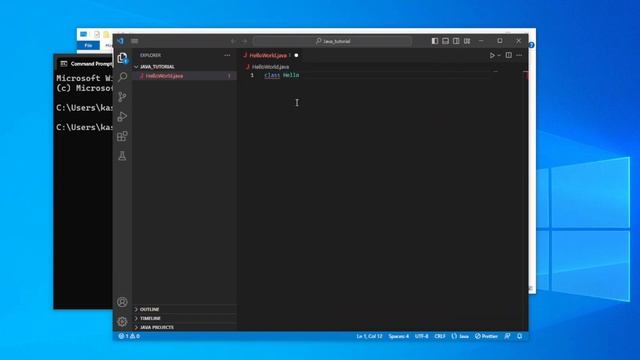The width and height of the screenshot is (640, 360).
Task: Open the Manage gear icon
Action: [x=122, y=322]
